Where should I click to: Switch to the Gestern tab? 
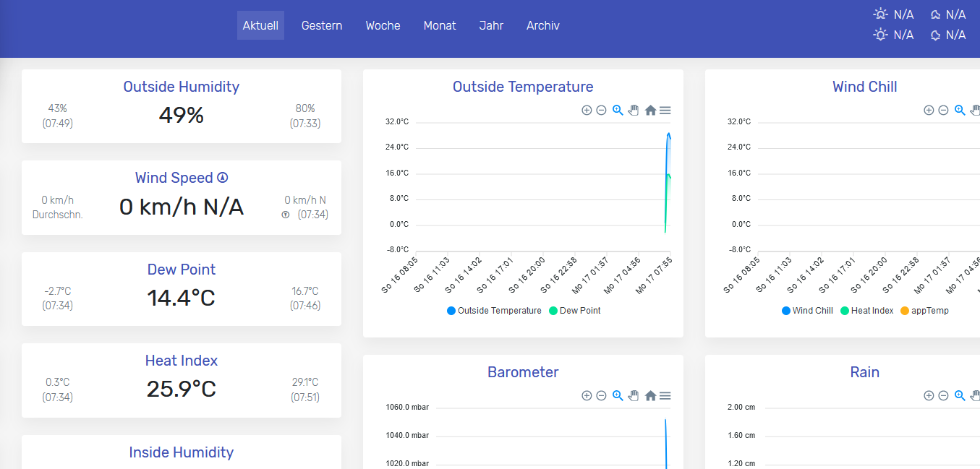coord(321,25)
